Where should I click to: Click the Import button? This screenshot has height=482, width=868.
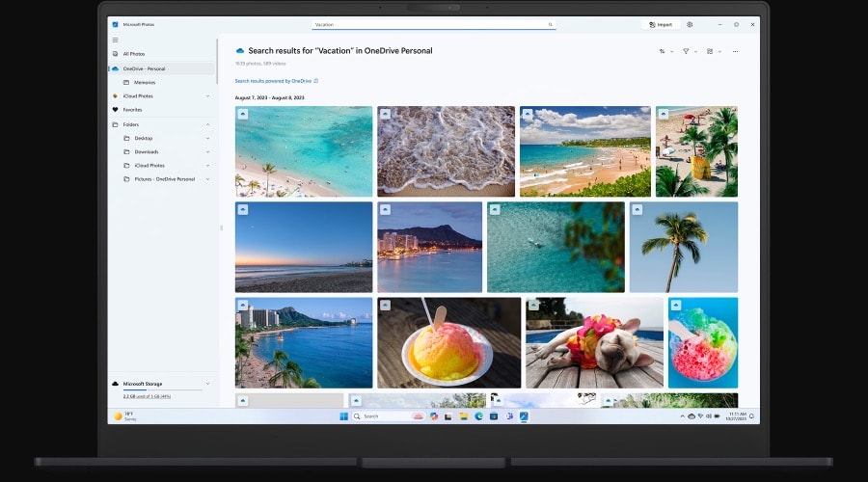point(662,24)
